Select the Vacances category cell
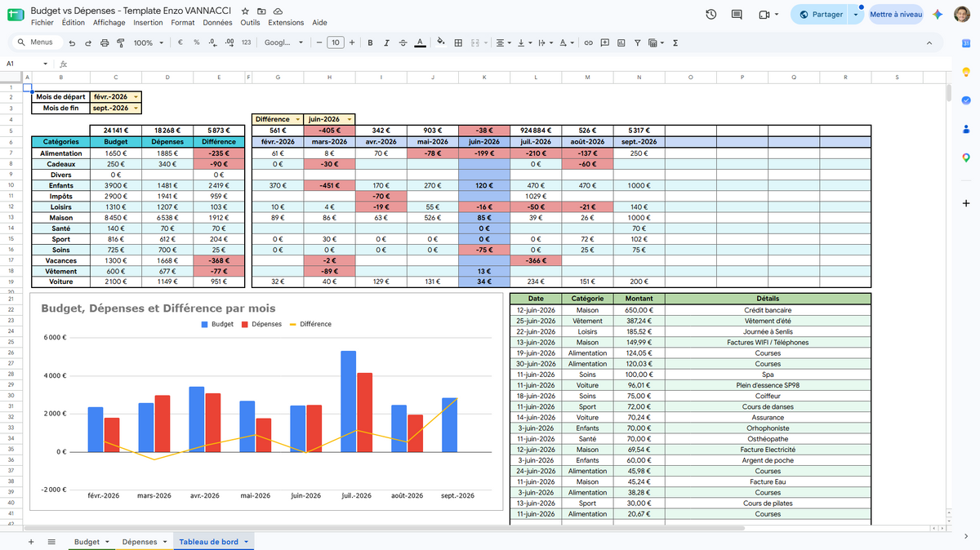The image size is (980, 550). point(61,260)
